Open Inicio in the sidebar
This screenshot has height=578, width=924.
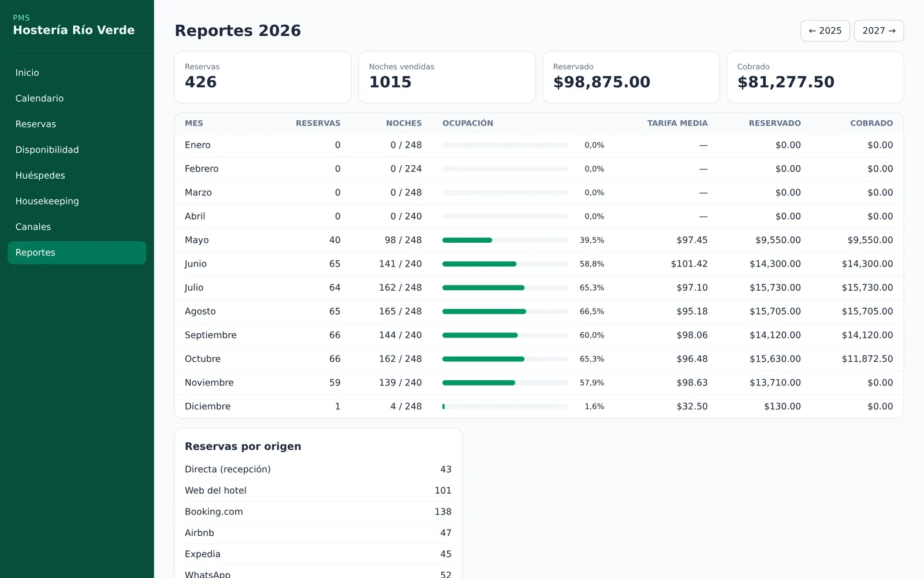click(x=77, y=73)
